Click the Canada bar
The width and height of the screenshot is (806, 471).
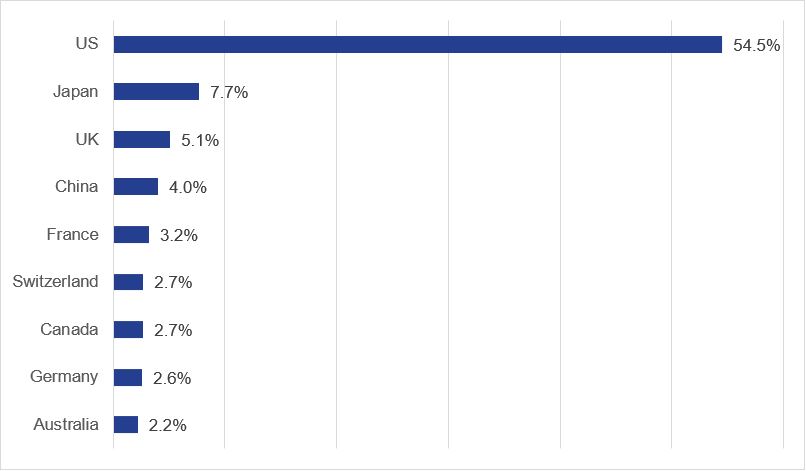click(x=128, y=330)
